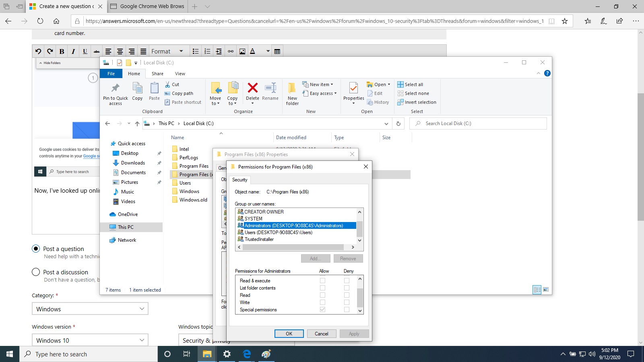Switch Explorer to large thumbnails view icon
The height and width of the screenshot is (362, 644).
546,290
